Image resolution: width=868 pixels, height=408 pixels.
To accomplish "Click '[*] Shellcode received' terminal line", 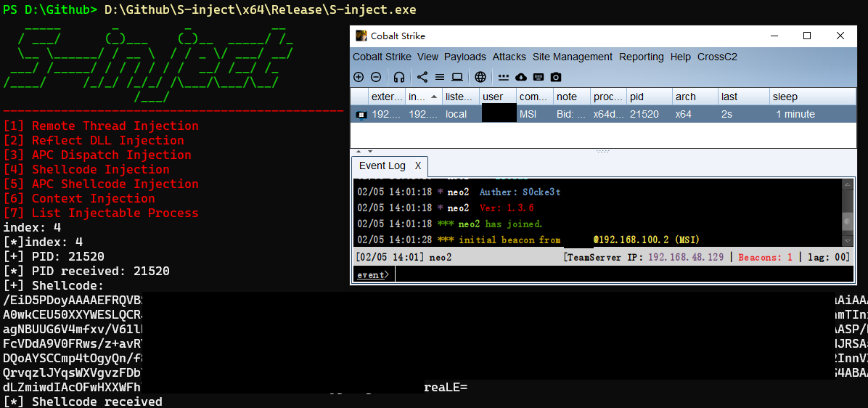I will [83, 402].
